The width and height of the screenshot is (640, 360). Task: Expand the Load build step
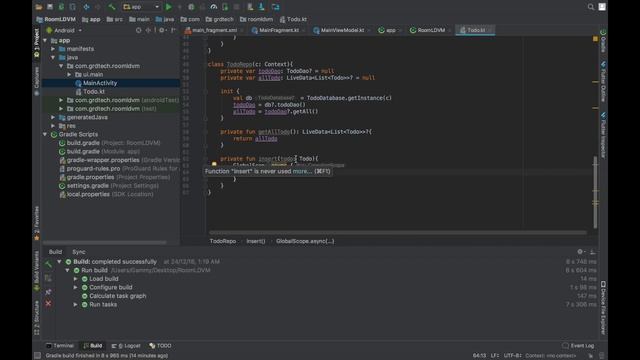(76, 279)
